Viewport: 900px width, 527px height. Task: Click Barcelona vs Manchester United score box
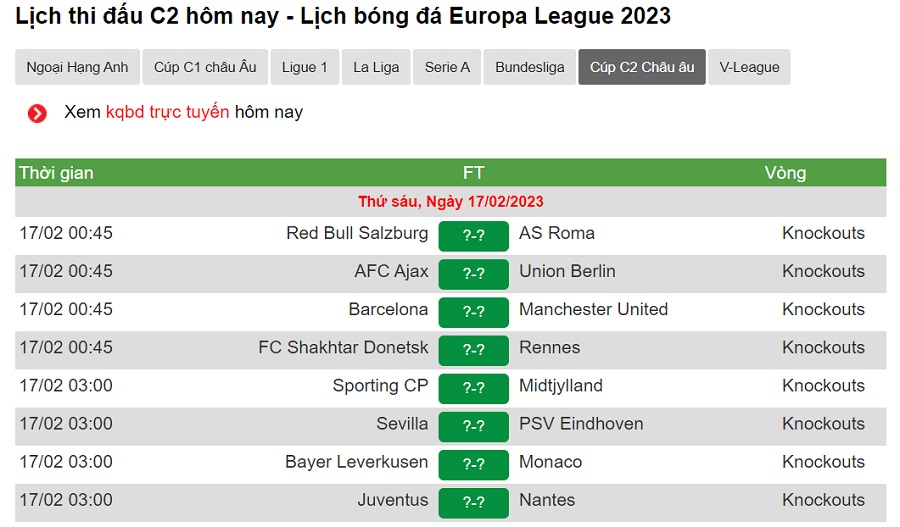[x=473, y=311]
